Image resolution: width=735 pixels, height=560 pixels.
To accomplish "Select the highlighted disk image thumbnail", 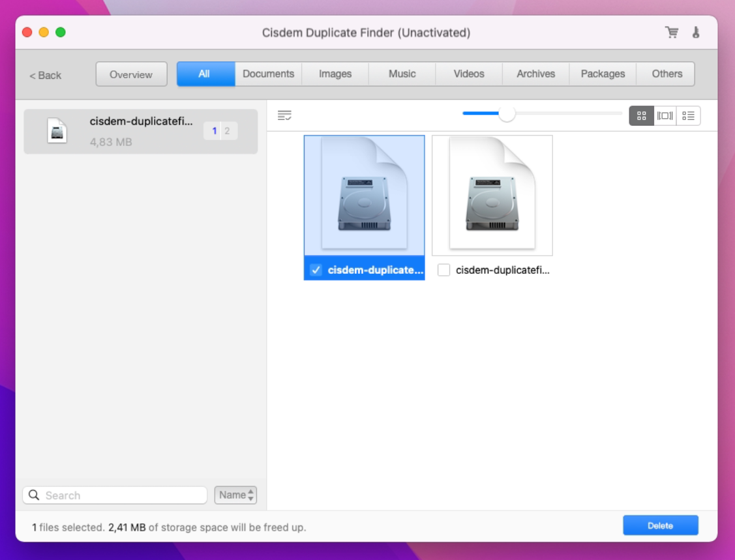I will tap(364, 196).
